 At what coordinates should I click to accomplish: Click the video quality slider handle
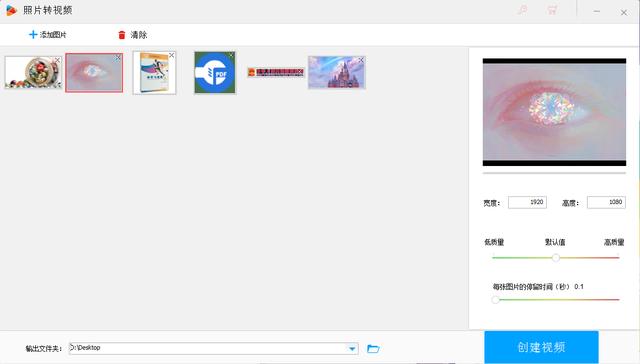[x=556, y=257]
